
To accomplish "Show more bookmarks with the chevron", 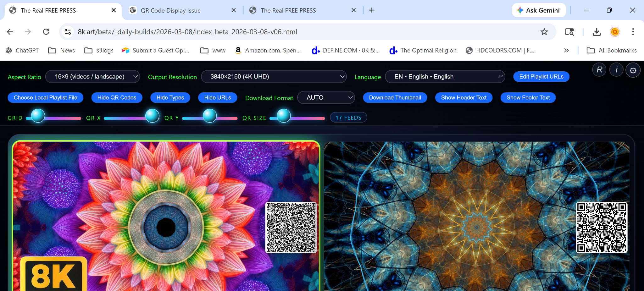I will (566, 50).
